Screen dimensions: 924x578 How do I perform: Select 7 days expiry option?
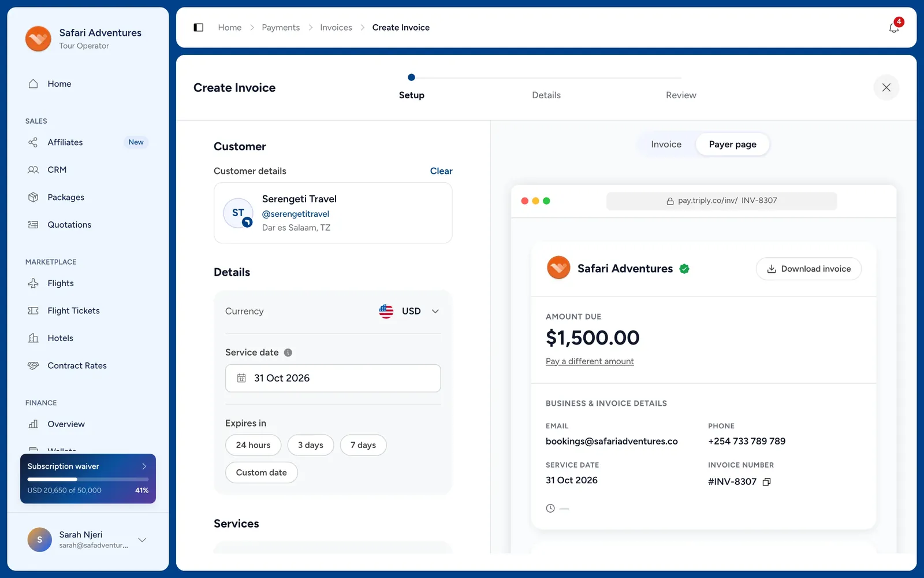[x=363, y=445]
